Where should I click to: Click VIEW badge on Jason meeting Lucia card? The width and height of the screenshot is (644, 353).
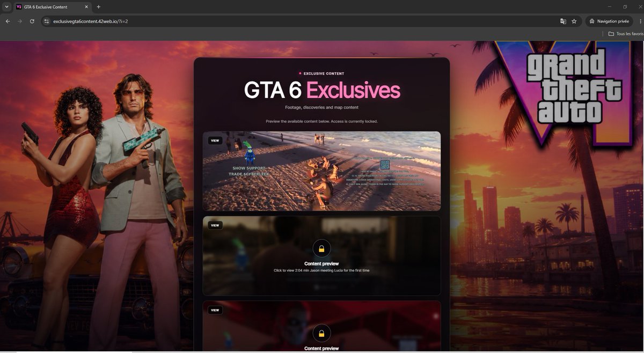[215, 225]
